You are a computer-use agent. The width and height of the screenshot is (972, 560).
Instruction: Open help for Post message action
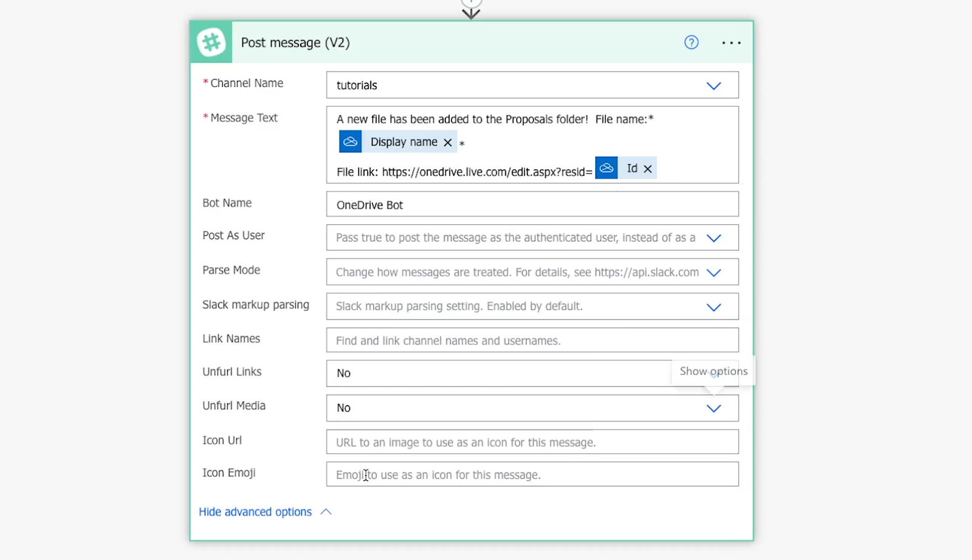click(691, 43)
